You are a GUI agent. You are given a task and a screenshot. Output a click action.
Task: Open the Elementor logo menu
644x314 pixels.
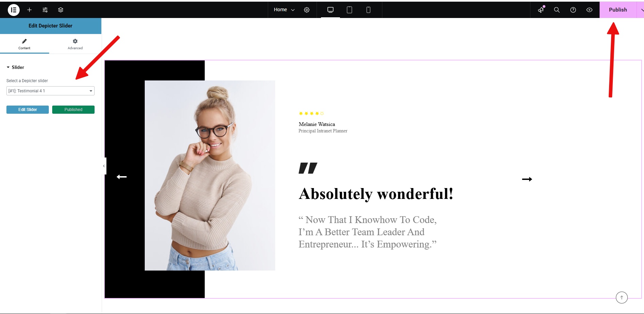(x=14, y=10)
